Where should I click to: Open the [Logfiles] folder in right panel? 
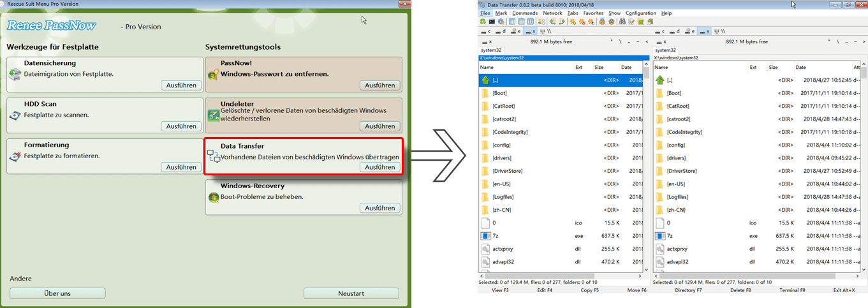click(x=679, y=197)
